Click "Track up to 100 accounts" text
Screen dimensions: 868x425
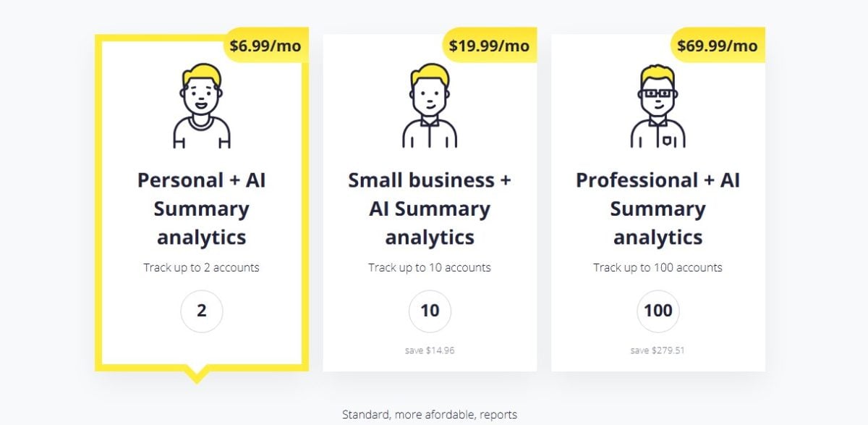(x=658, y=268)
